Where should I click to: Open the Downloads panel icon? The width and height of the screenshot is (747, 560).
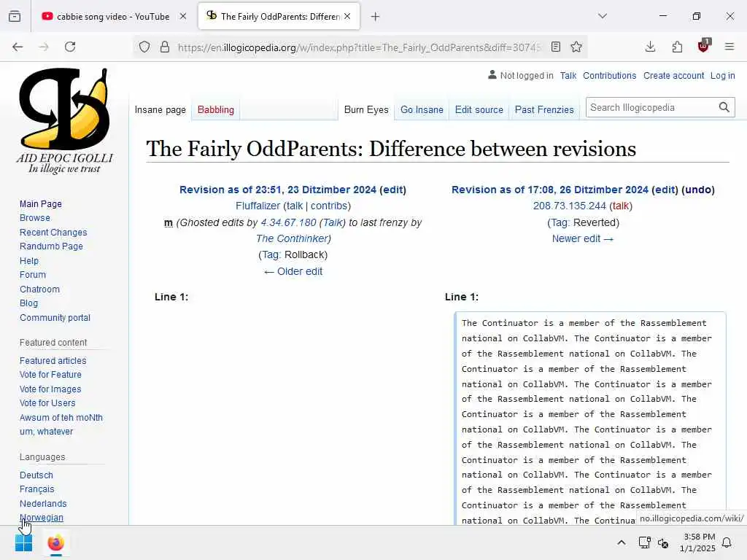tap(650, 47)
